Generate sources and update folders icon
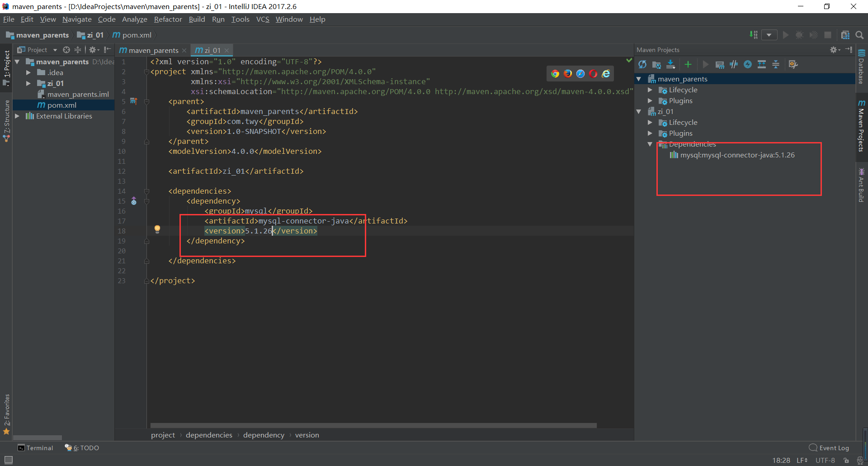The width and height of the screenshot is (868, 466). [x=656, y=64]
